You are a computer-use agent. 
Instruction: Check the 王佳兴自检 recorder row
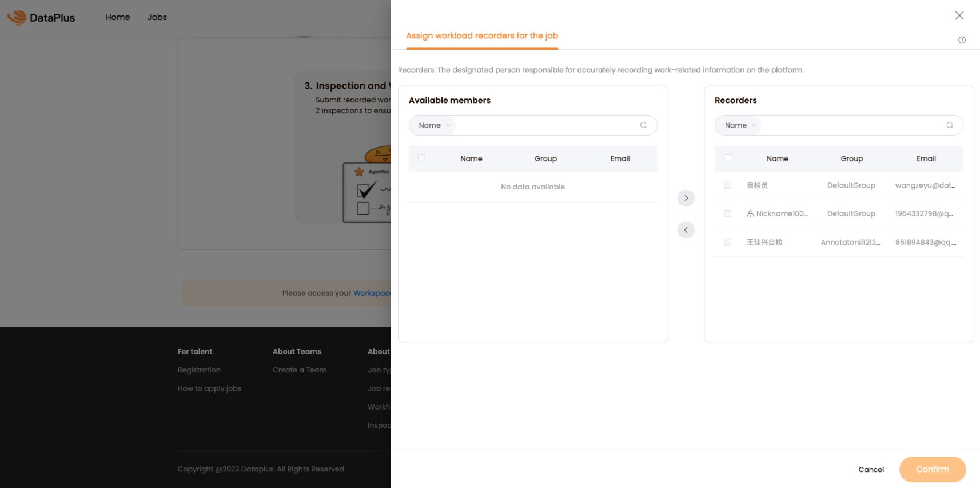coord(727,242)
